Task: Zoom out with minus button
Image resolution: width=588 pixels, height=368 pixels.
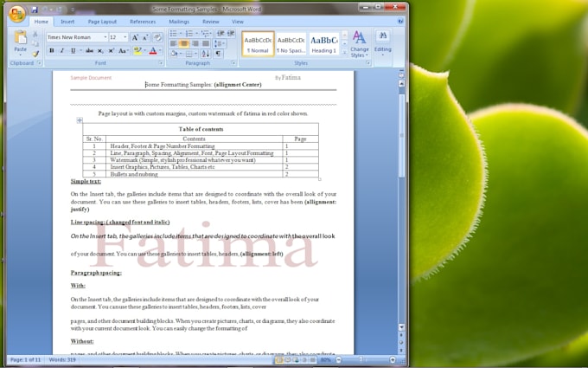Action: (339, 359)
